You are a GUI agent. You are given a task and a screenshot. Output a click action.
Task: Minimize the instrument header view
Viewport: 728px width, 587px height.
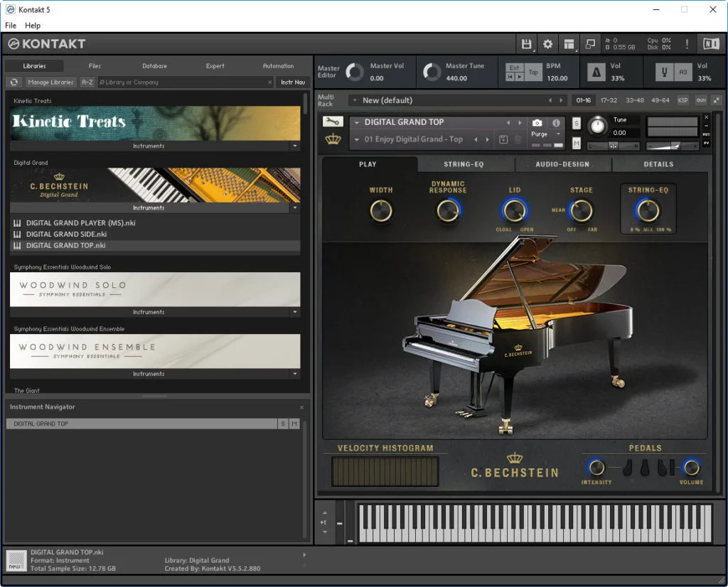pyautogui.click(x=706, y=126)
